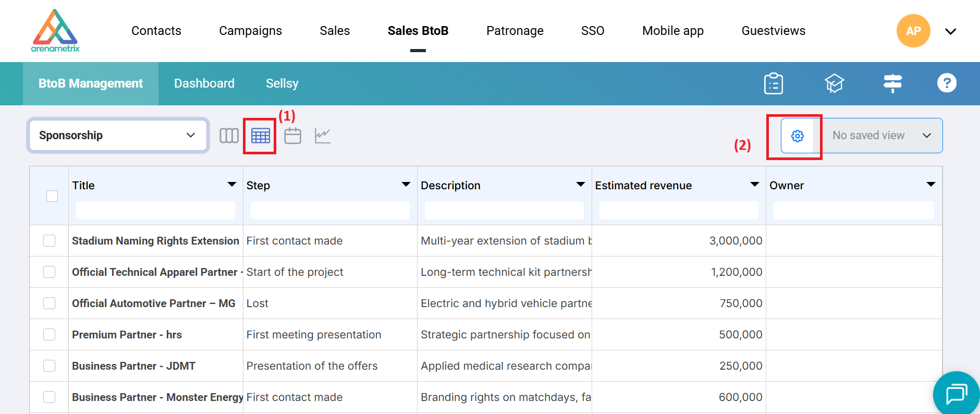Open the clipboard task list icon
This screenshot has width=980, height=414.
coord(773,83)
